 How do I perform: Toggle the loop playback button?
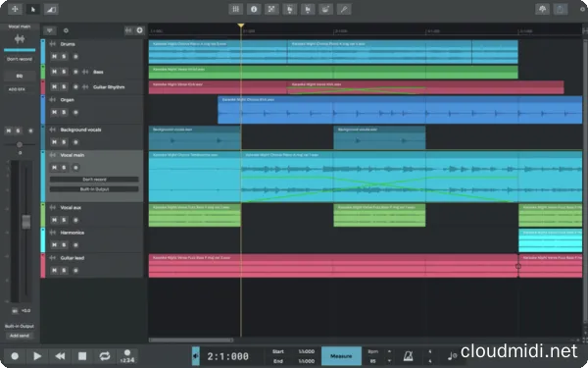point(105,356)
